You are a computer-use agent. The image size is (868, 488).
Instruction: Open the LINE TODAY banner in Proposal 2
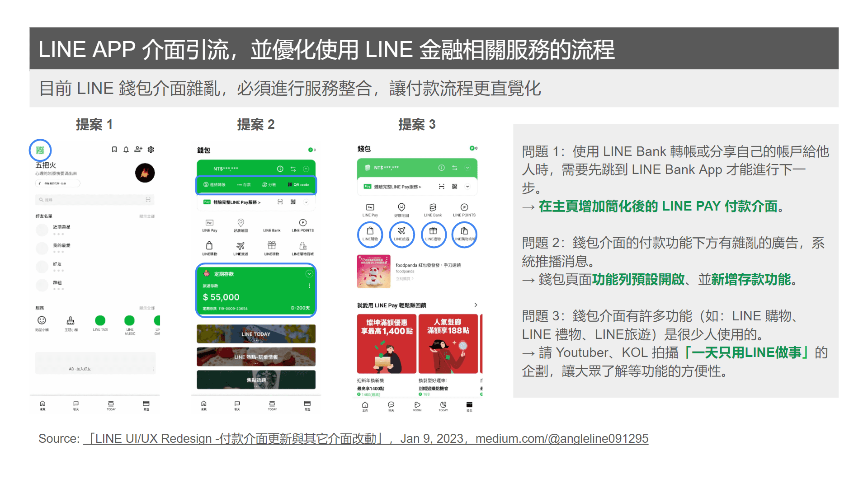(x=256, y=334)
